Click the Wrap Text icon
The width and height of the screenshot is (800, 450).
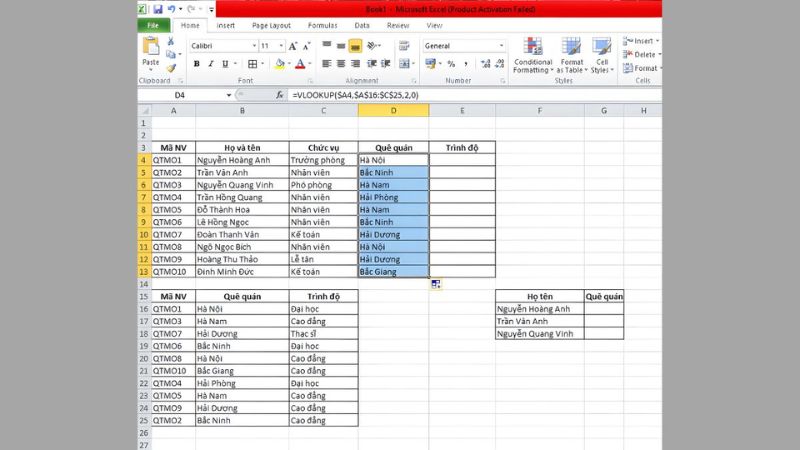click(404, 46)
